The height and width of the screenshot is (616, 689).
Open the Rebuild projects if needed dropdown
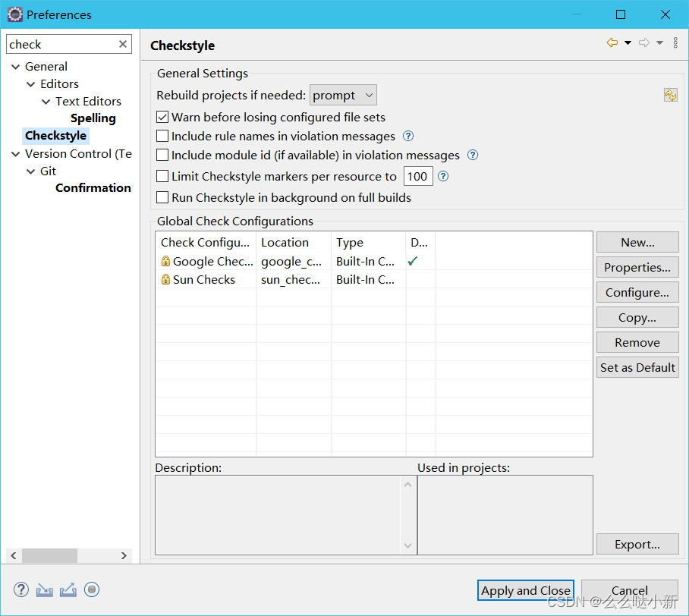coord(343,95)
